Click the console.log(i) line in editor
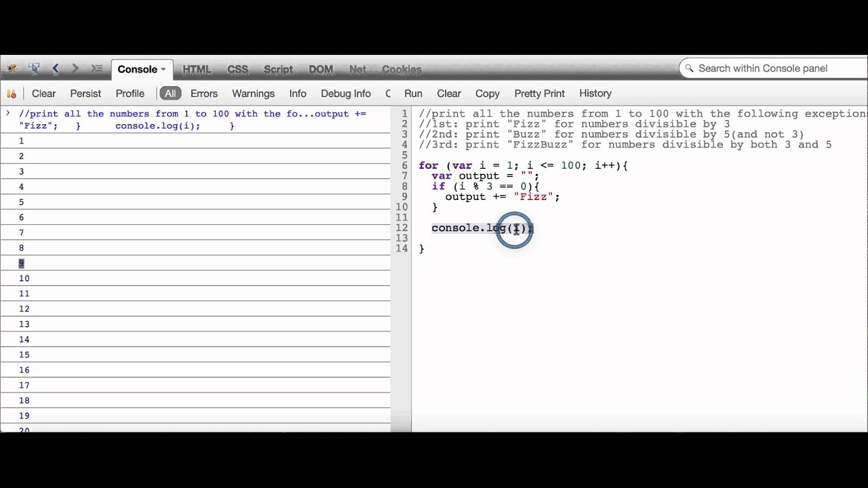The width and height of the screenshot is (868, 488). click(482, 228)
